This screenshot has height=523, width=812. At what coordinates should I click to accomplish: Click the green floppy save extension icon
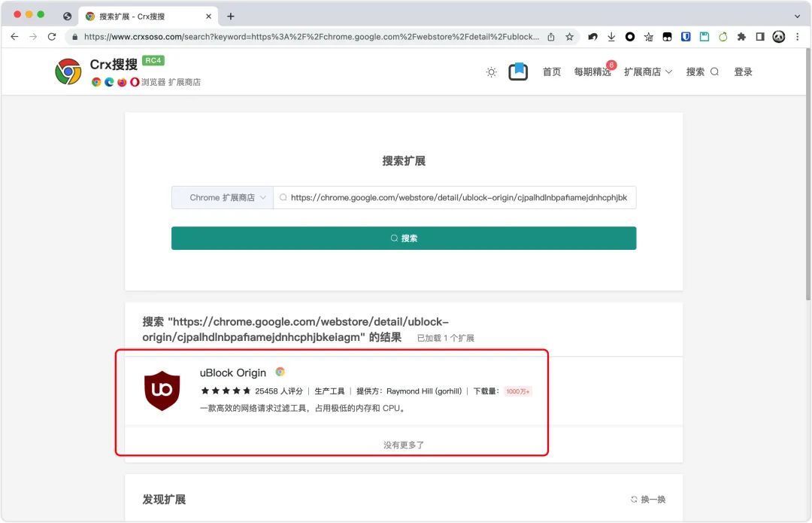[704, 37]
